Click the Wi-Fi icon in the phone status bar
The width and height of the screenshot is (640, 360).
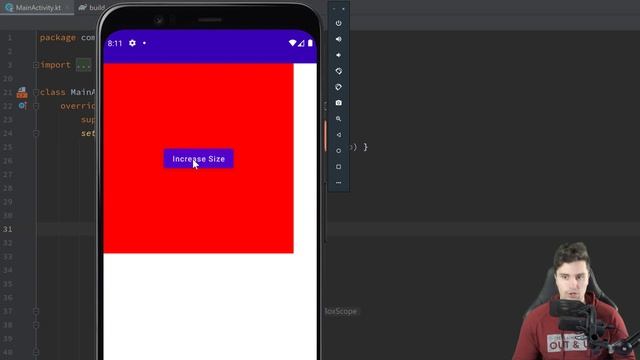pyautogui.click(x=292, y=43)
